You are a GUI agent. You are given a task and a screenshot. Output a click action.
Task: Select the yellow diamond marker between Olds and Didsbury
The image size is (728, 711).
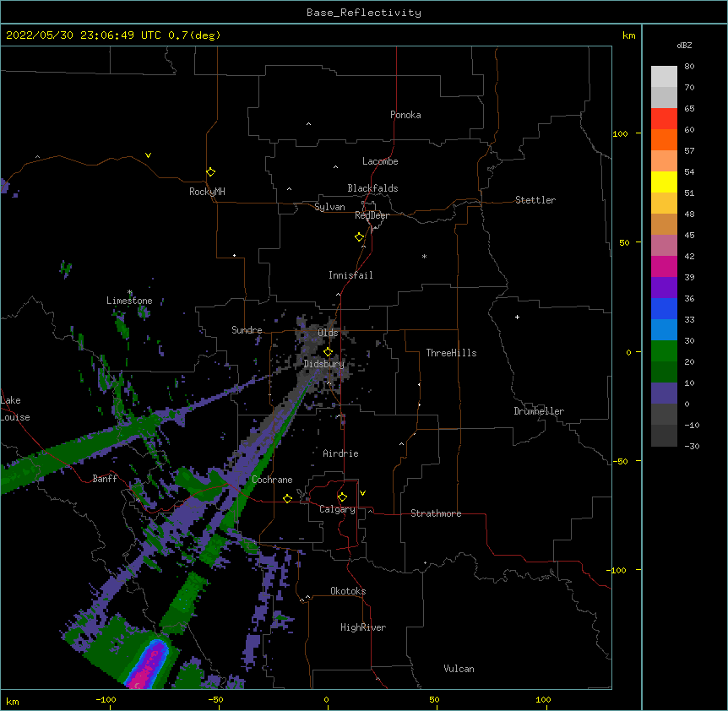click(328, 351)
